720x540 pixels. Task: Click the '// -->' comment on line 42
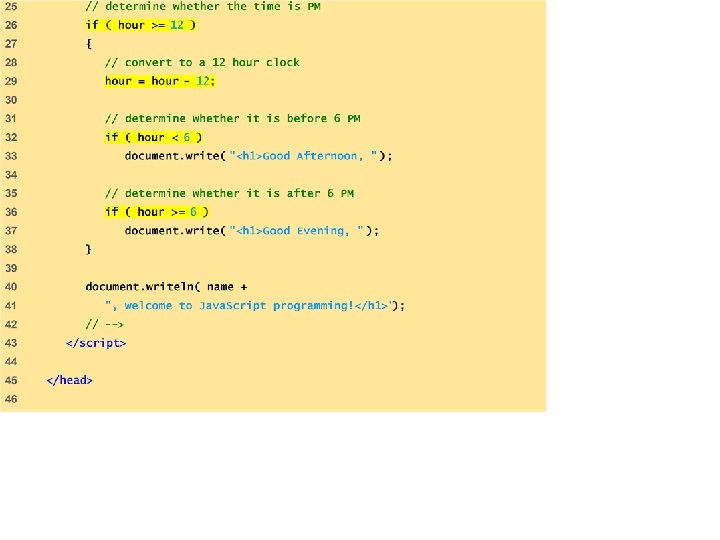[105, 325]
